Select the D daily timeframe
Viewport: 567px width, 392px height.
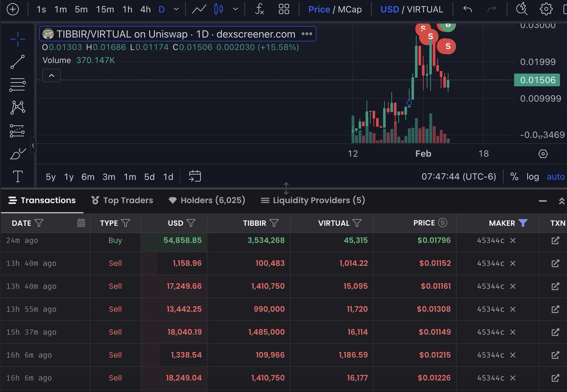pyautogui.click(x=162, y=9)
